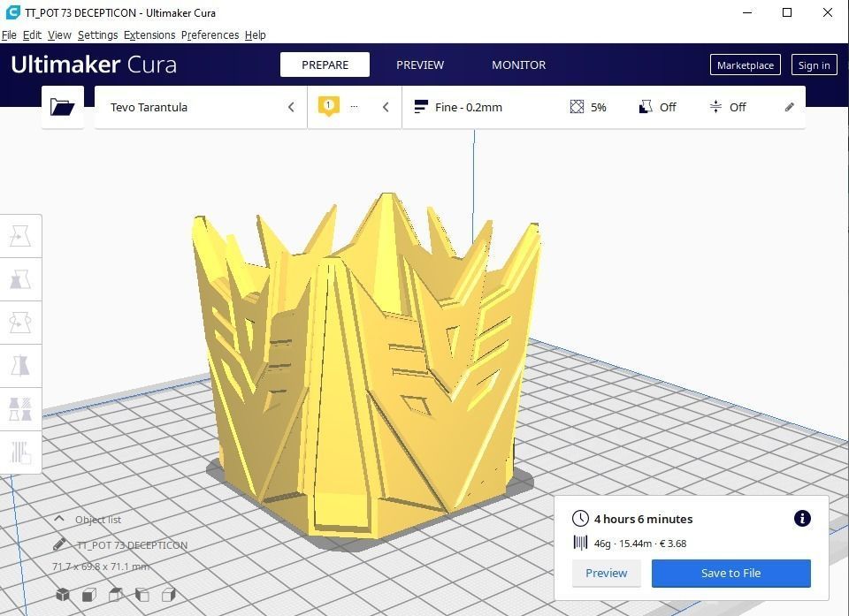Switch to front view cube icon
This screenshot has height=616, width=849.
[x=89, y=595]
